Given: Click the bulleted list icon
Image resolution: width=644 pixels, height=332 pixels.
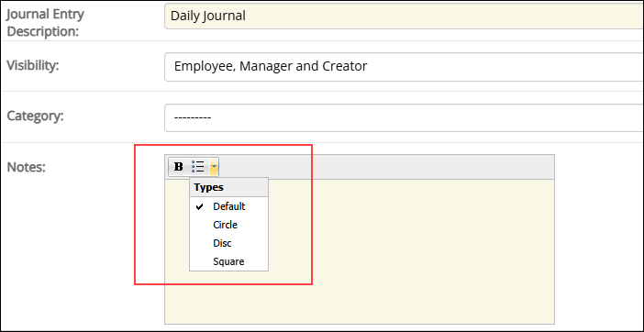Looking at the screenshot, I should (x=198, y=167).
